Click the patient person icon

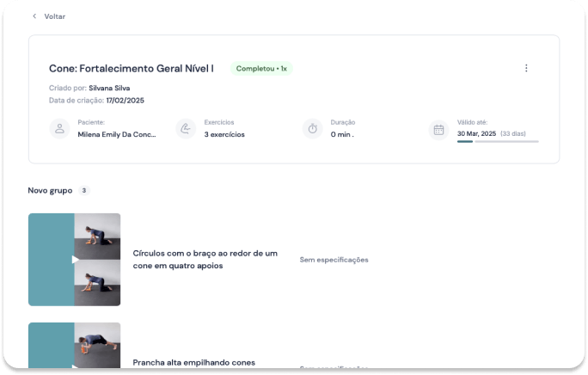59,129
